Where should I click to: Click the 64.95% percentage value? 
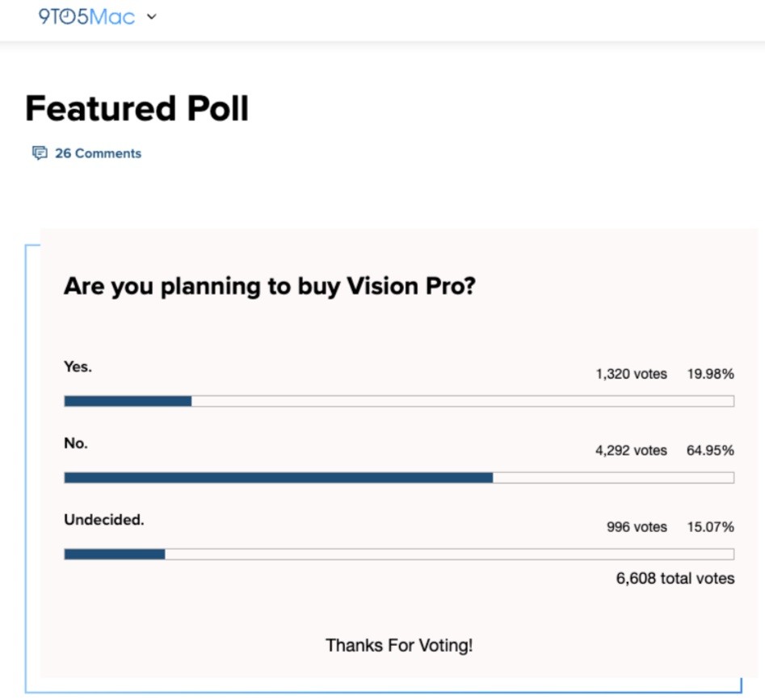pyautogui.click(x=710, y=451)
